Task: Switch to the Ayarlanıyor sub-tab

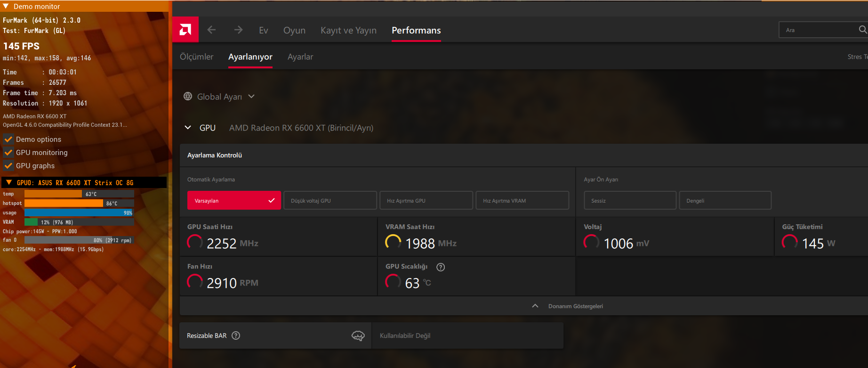Action: point(250,57)
